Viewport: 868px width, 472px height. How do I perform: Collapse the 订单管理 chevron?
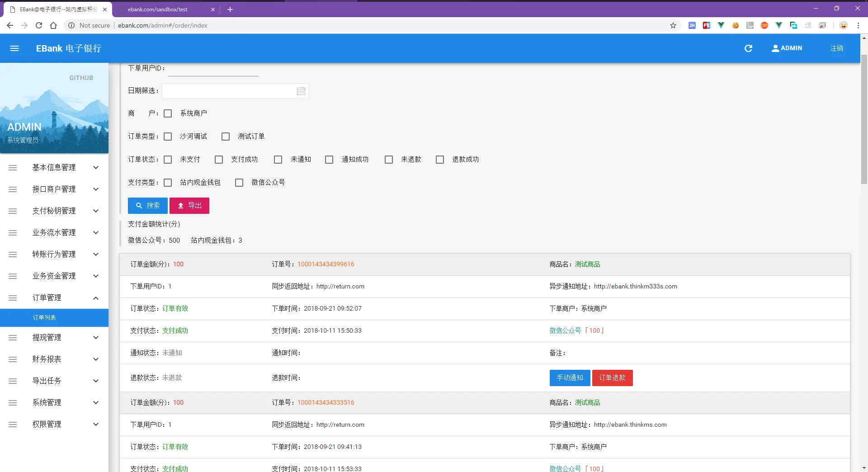click(96, 298)
